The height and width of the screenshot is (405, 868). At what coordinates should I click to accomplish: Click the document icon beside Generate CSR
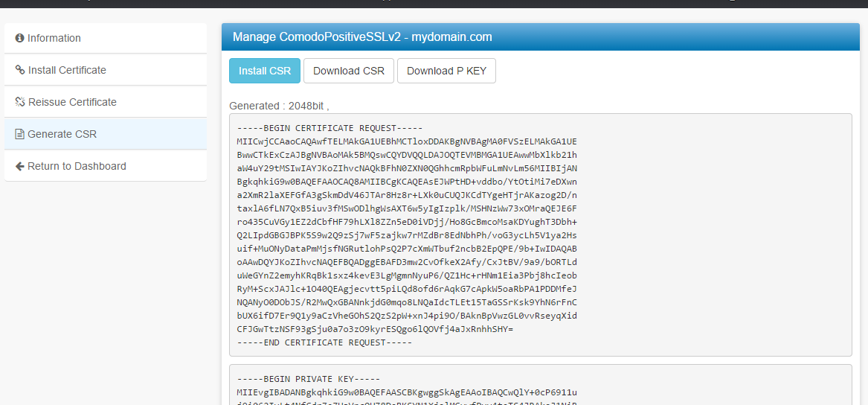click(x=20, y=134)
